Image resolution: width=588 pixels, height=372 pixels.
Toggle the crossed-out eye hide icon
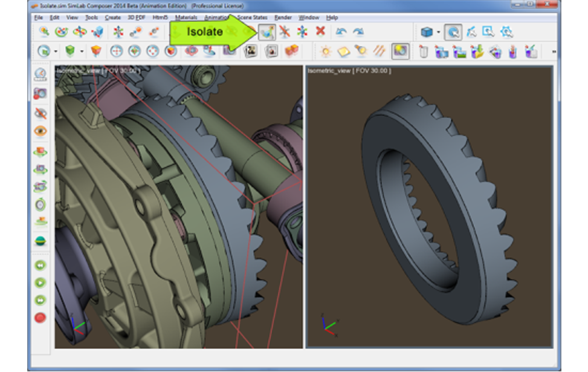tap(40, 113)
